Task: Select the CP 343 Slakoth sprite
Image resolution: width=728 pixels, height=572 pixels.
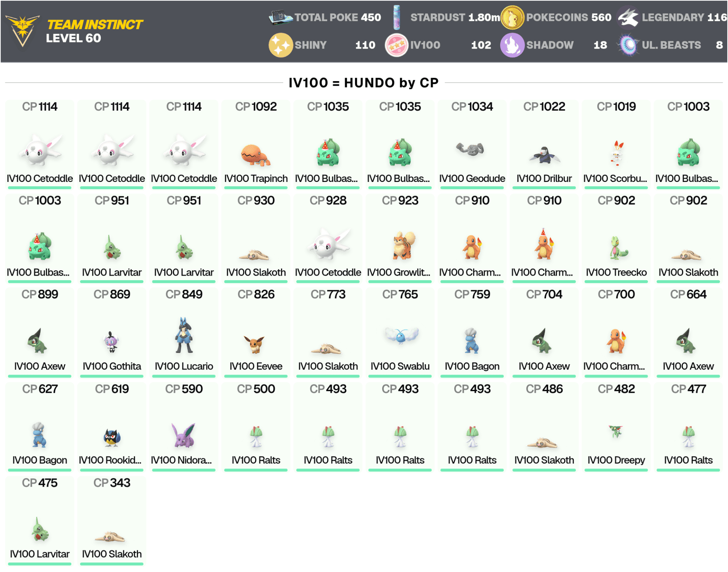Action: [x=110, y=537]
